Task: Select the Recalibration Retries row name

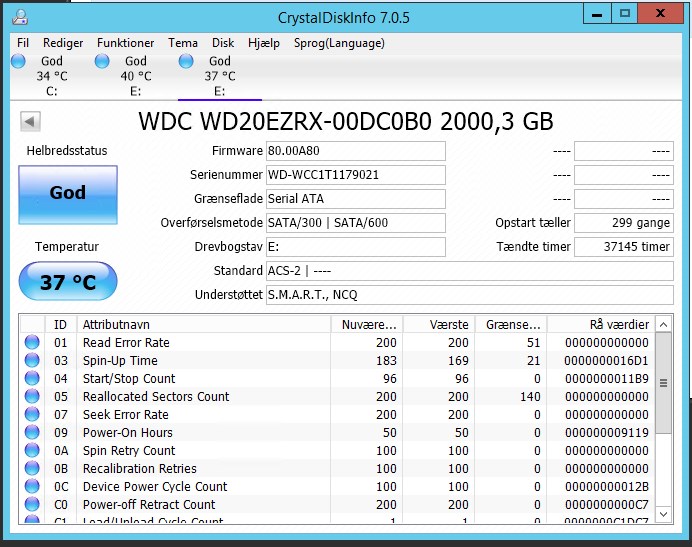Action: click(x=139, y=468)
